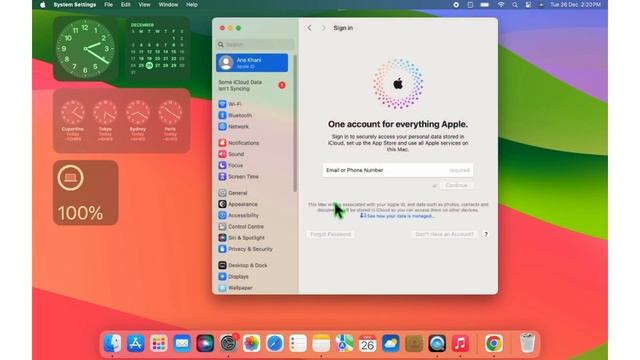Open Photos from the Dock
Viewport: 640px width, 360px height.
tap(251, 343)
